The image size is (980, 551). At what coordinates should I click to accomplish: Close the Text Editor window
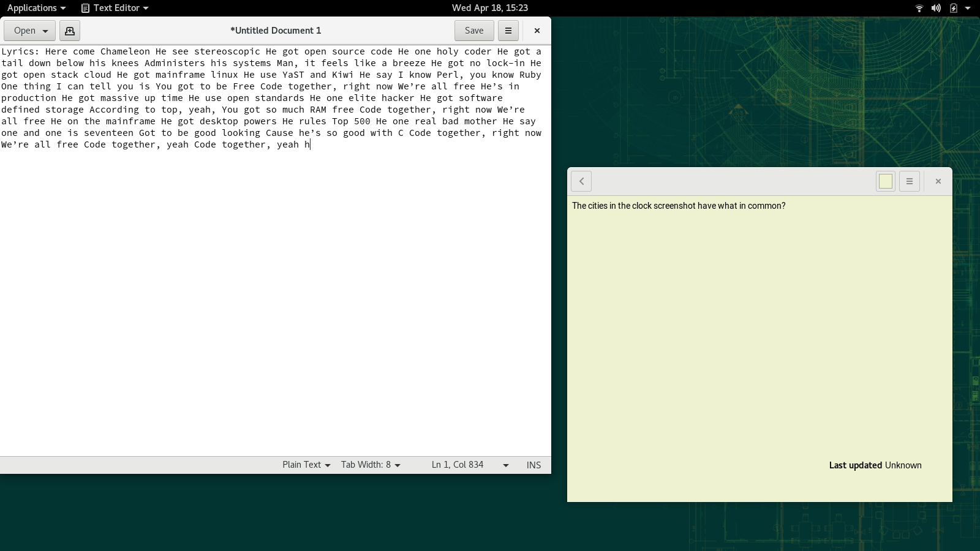tap(537, 31)
